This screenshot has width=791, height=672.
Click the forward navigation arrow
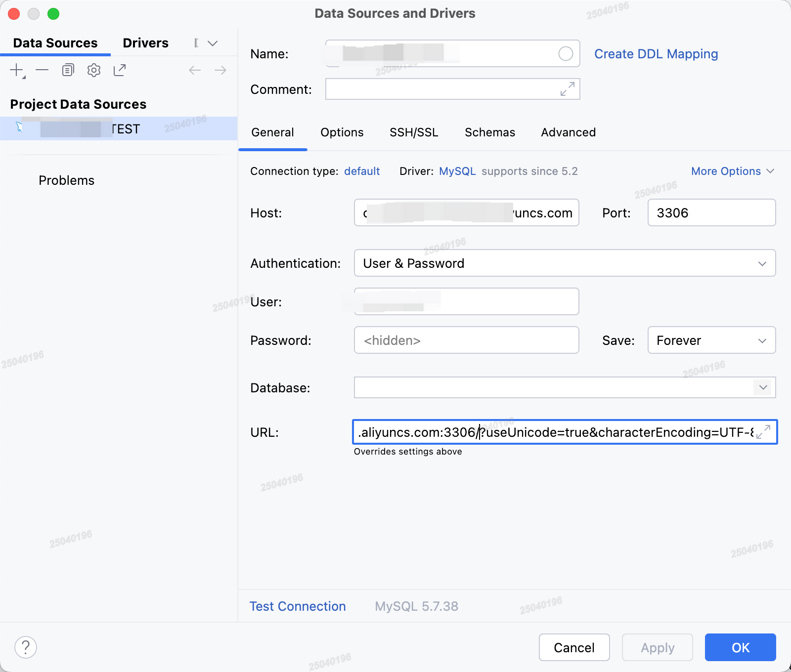pyautogui.click(x=220, y=70)
